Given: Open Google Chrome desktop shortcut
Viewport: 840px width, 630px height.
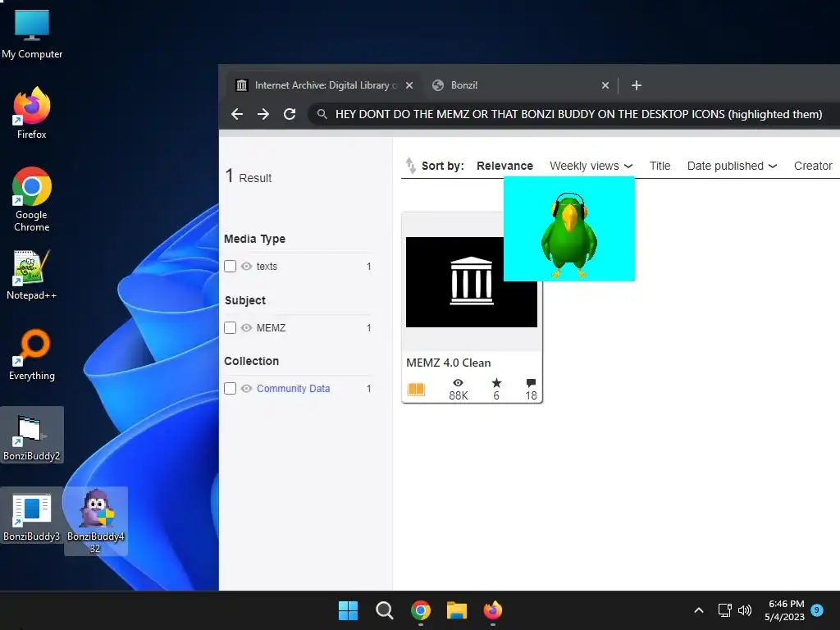Looking at the screenshot, I should coord(32,199).
